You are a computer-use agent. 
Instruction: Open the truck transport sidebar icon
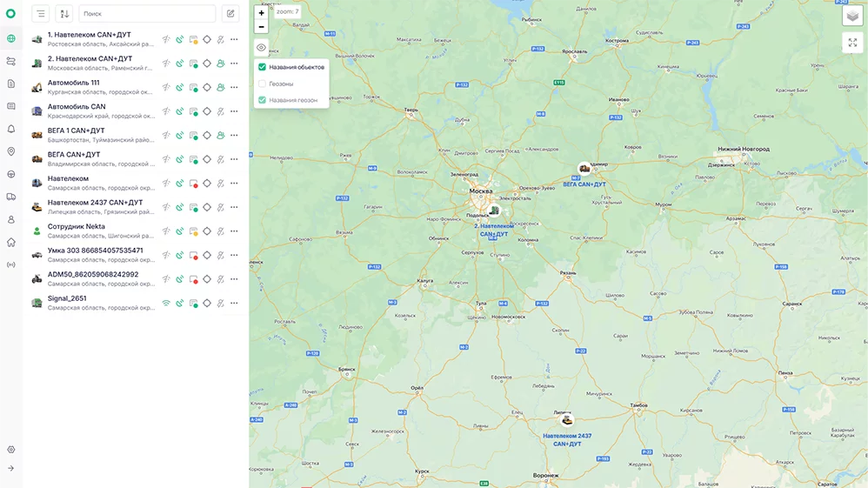point(11,197)
